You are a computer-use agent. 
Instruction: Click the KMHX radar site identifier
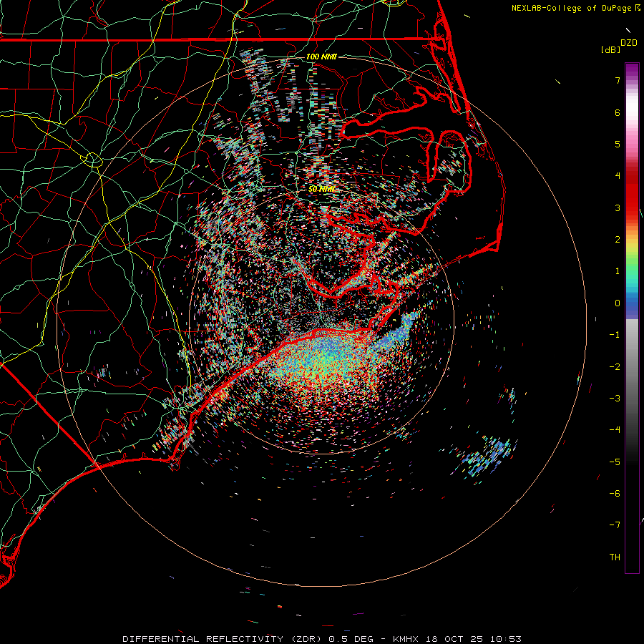coord(406,639)
